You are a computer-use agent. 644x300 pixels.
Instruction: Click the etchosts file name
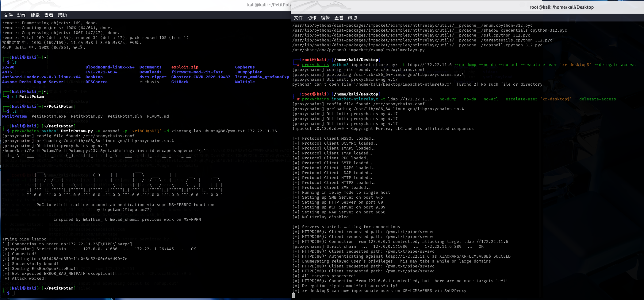[x=149, y=82]
